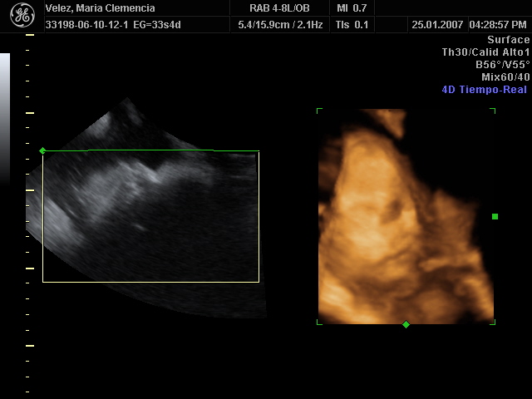Viewport: 532px width, 399px height.
Task: Click the top-right green corner bracket of the 3D view
Action: pyautogui.click(x=493, y=111)
